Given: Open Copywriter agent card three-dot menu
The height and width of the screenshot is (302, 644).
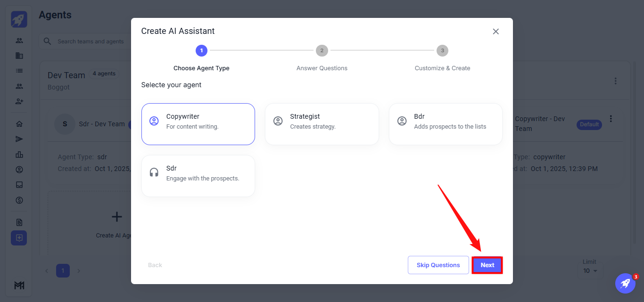Looking at the screenshot, I should [x=611, y=119].
